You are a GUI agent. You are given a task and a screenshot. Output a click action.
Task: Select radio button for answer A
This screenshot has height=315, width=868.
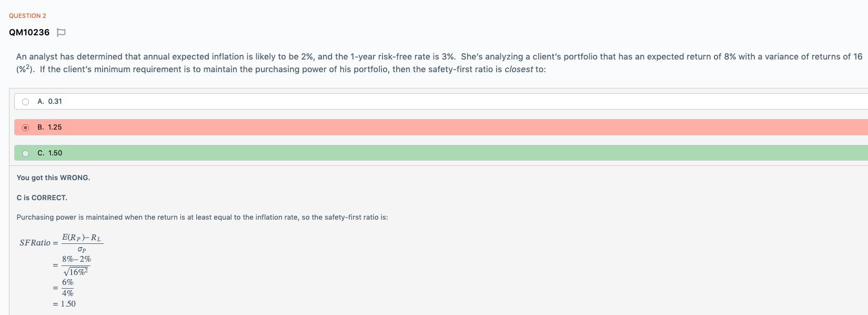25,101
